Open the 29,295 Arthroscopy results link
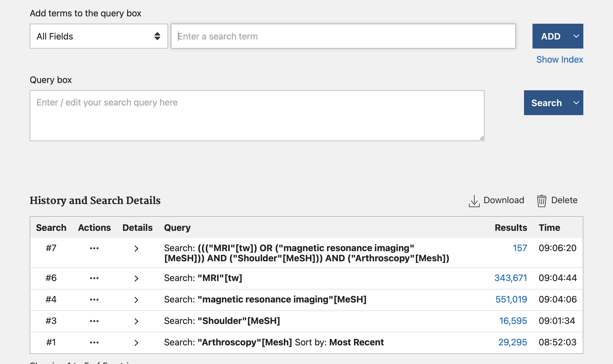The height and width of the screenshot is (364, 613). [512, 342]
